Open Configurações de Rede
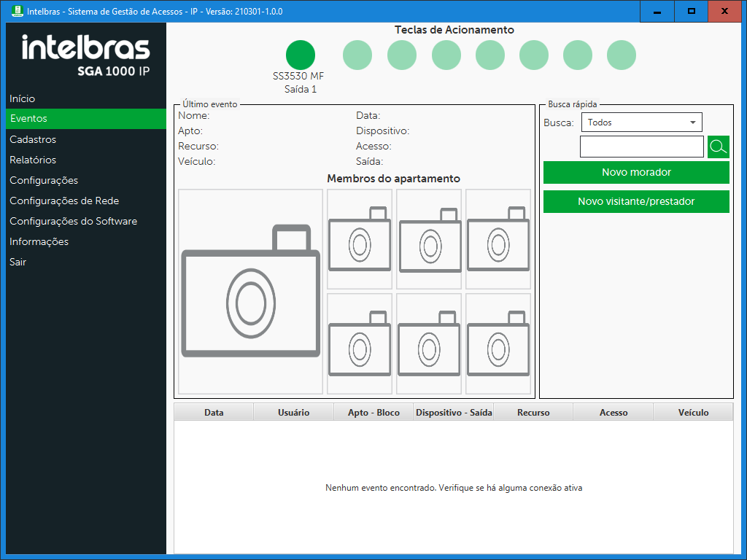 pyautogui.click(x=64, y=201)
